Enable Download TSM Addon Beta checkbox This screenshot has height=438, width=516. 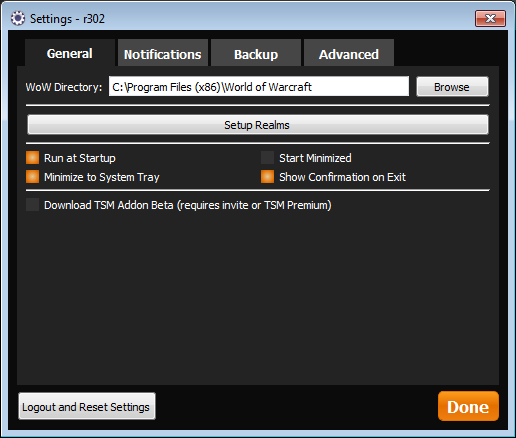[33, 205]
